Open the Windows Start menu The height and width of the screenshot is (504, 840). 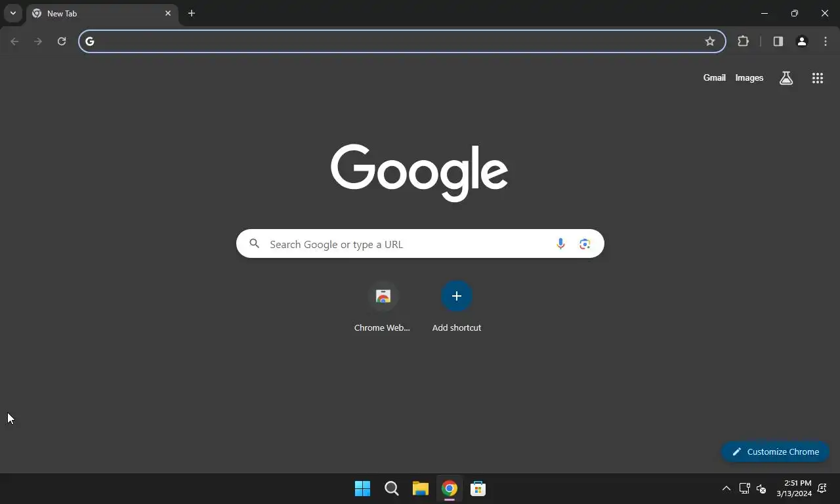tap(362, 488)
